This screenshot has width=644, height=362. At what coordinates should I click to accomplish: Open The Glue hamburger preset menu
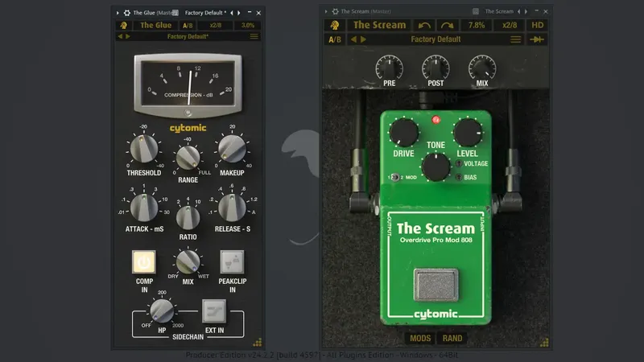(x=254, y=36)
